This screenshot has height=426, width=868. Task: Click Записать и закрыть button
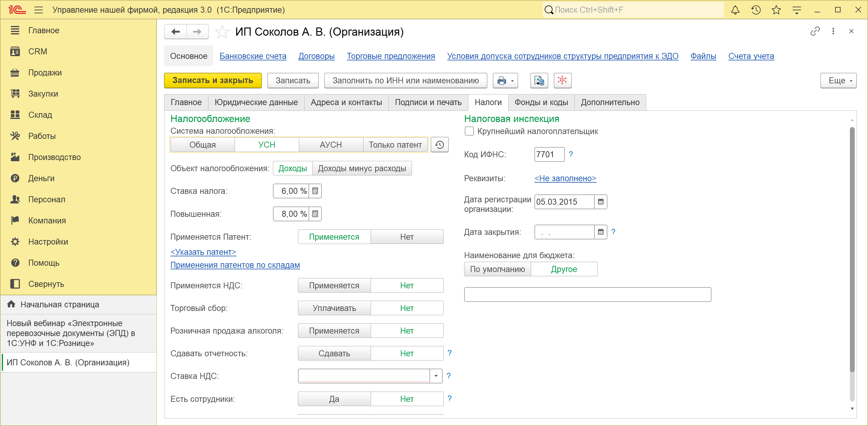pos(213,81)
